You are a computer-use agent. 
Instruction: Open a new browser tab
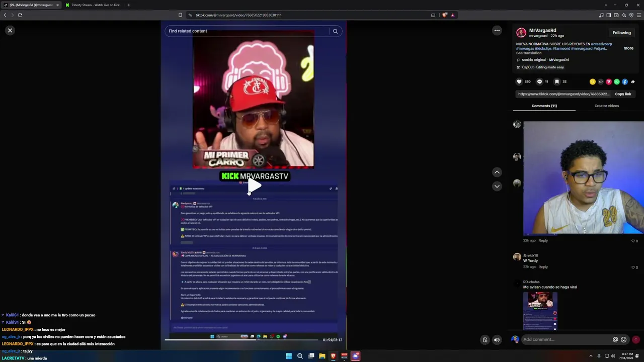click(x=128, y=5)
